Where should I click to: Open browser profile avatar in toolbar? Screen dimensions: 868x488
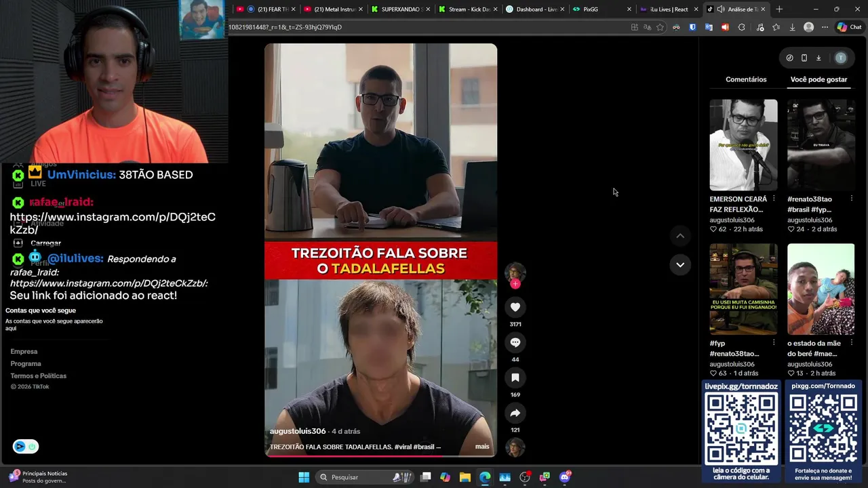[x=808, y=27]
